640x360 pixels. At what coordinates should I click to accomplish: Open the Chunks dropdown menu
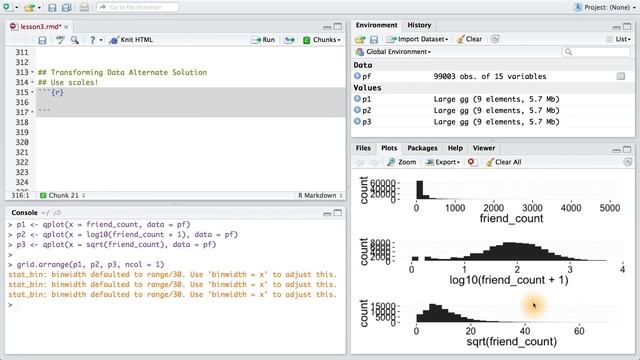pos(322,40)
